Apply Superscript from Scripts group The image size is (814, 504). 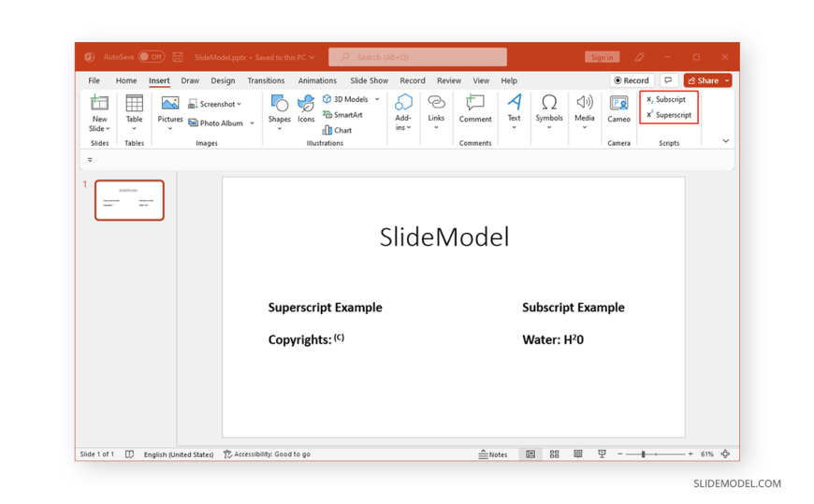coord(669,115)
